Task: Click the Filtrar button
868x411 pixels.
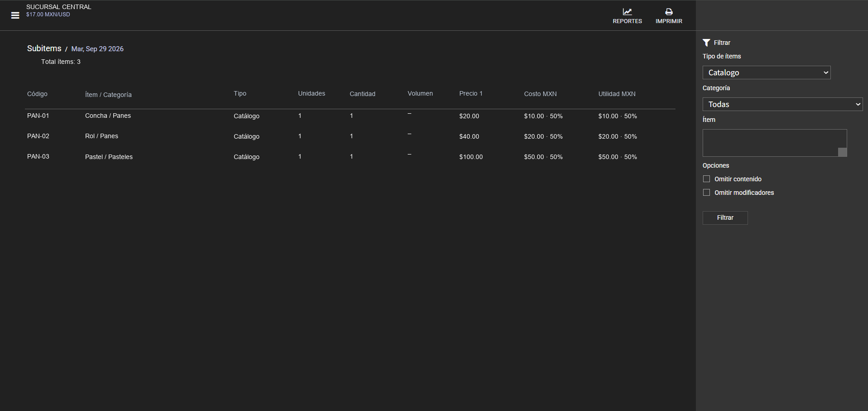Action: 725,218
